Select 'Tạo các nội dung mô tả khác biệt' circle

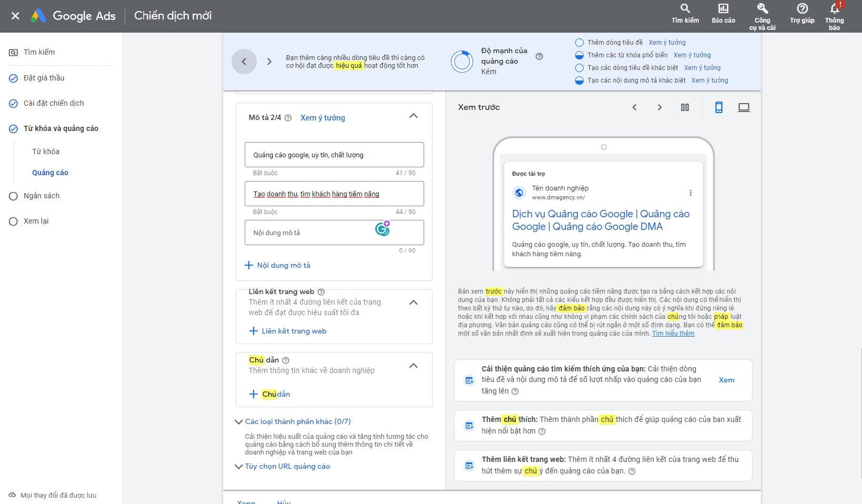click(x=579, y=80)
